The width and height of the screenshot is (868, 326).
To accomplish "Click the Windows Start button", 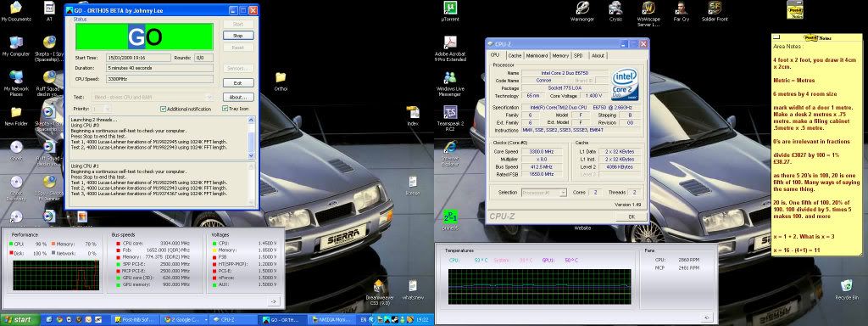I will (20, 320).
